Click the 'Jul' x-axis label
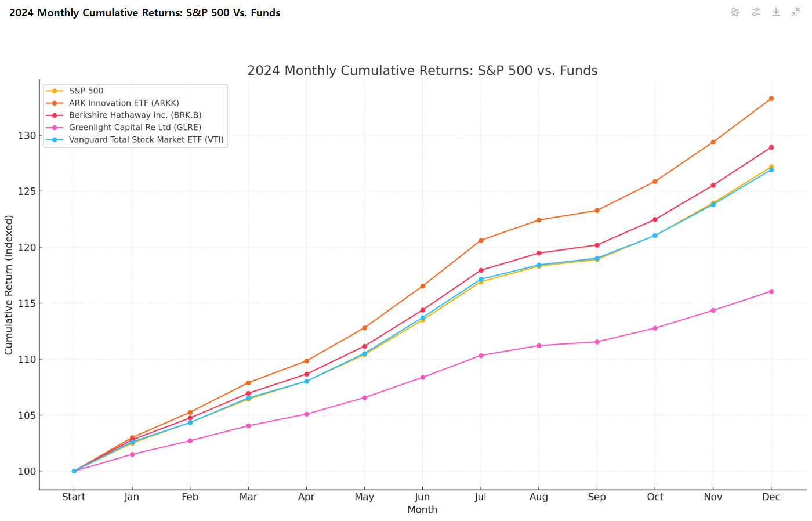812x521 pixels. [x=480, y=497]
